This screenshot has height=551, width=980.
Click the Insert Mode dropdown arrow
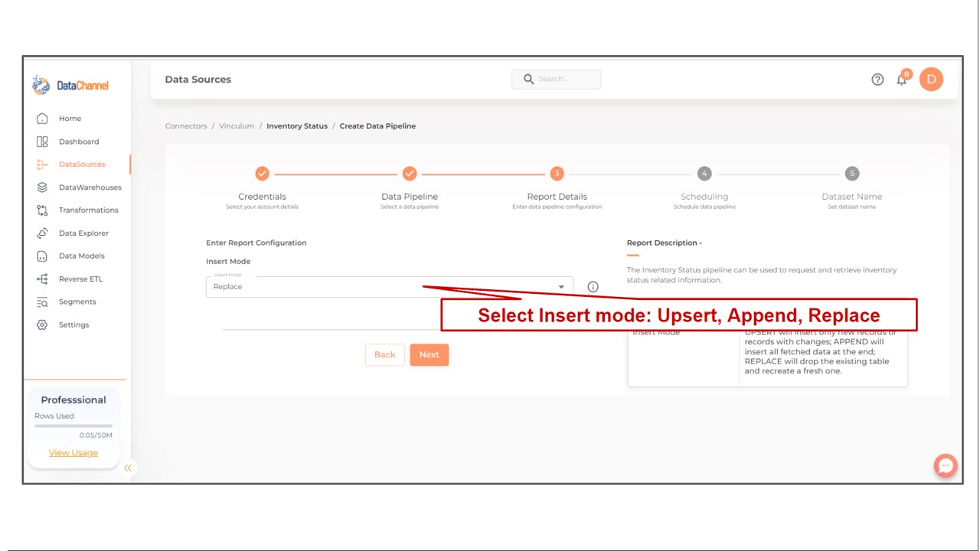561,287
